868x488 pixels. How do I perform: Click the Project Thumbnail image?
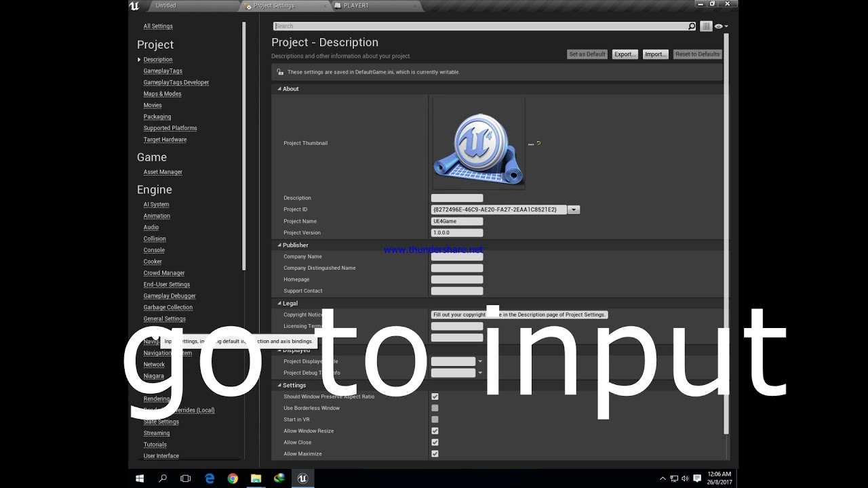[479, 143]
